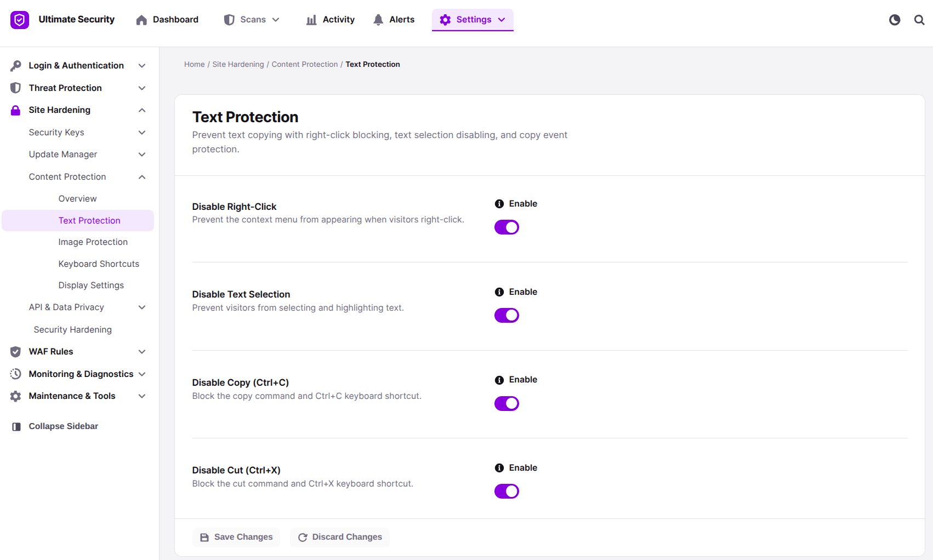Open Overview under Content Protection
This screenshot has height=560, width=933.
click(x=77, y=199)
